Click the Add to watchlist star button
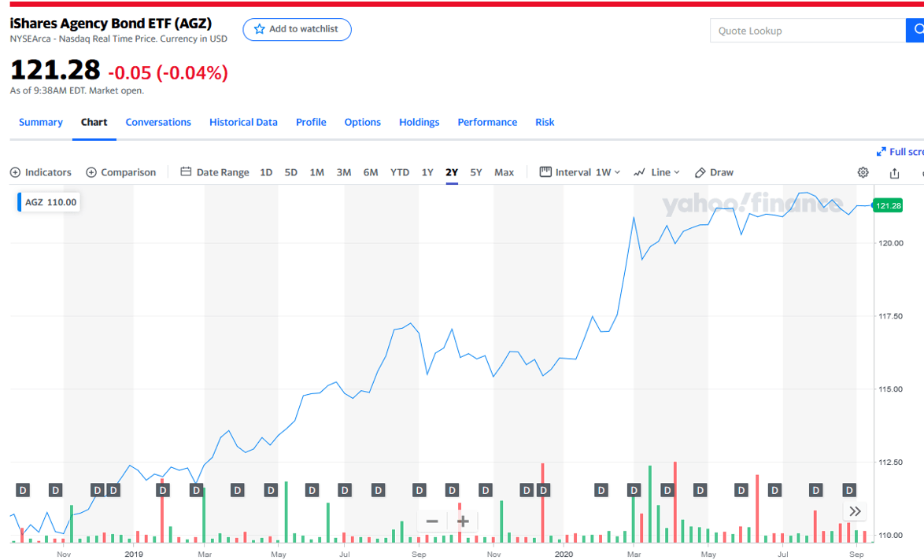The width and height of the screenshot is (924, 560). tap(297, 29)
